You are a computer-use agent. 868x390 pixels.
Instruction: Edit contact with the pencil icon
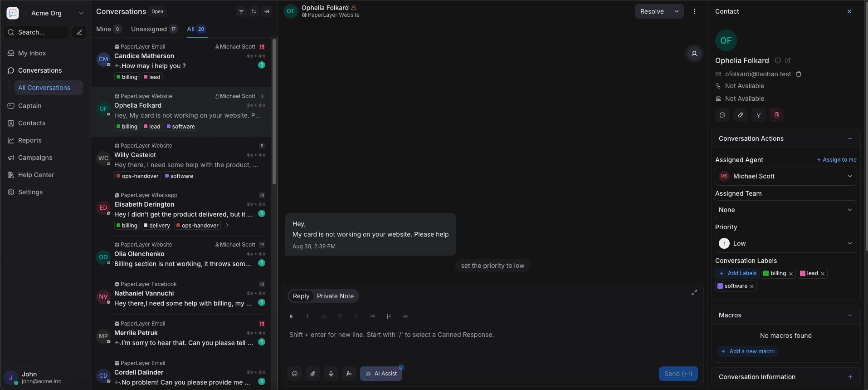pos(741,115)
